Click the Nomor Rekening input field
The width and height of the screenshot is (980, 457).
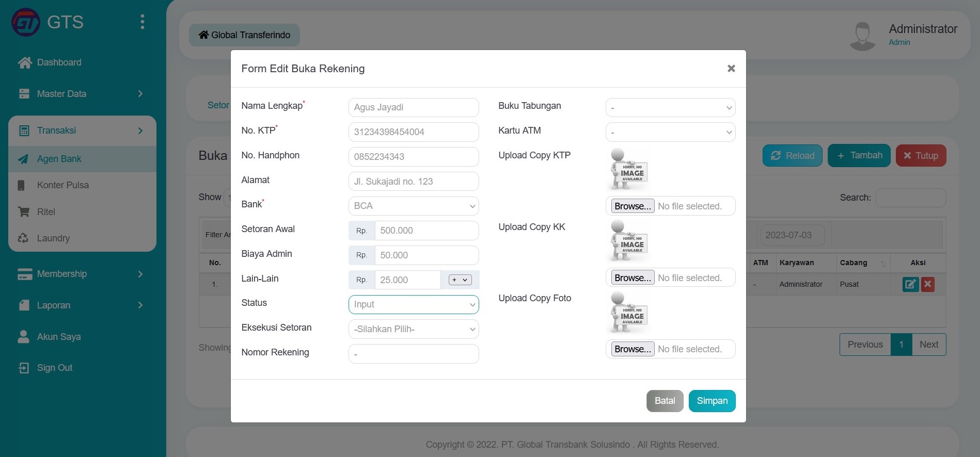coord(414,354)
